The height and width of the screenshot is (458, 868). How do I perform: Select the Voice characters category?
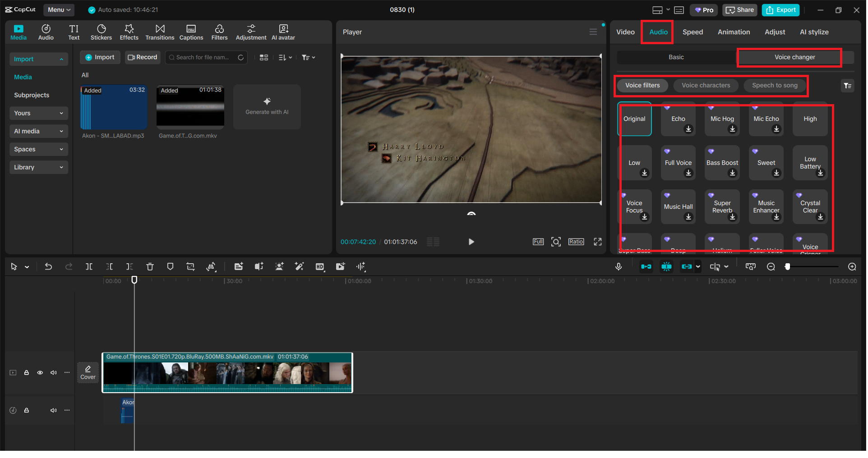[x=706, y=85]
